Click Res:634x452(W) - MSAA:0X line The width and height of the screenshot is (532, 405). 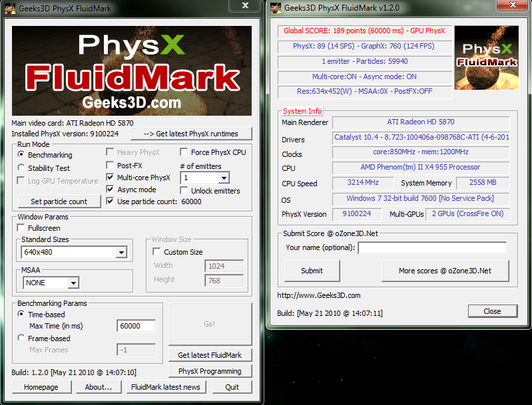pyautogui.click(x=364, y=92)
